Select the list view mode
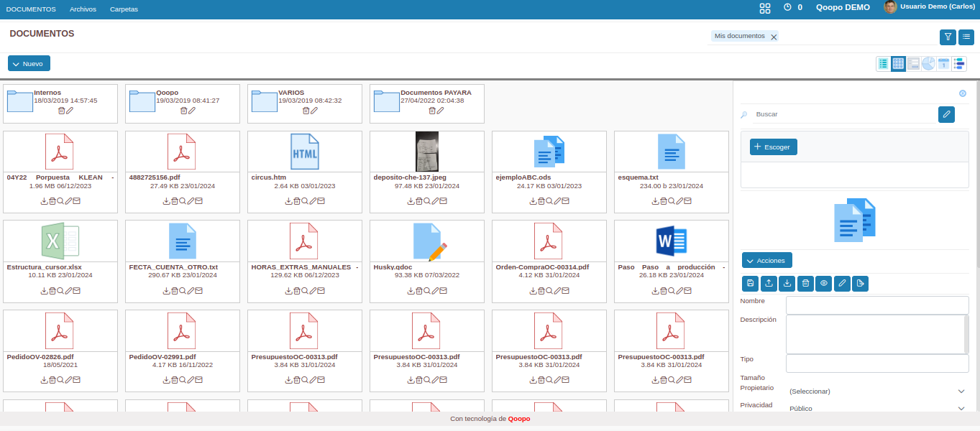 [883, 64]
